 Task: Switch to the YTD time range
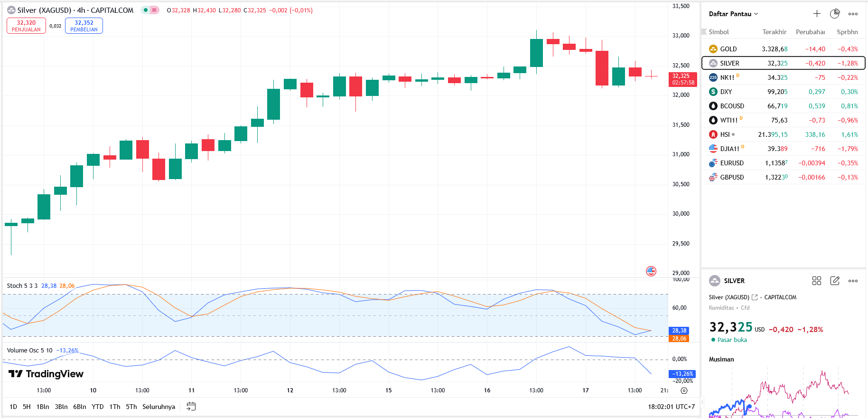pos(97,407)
